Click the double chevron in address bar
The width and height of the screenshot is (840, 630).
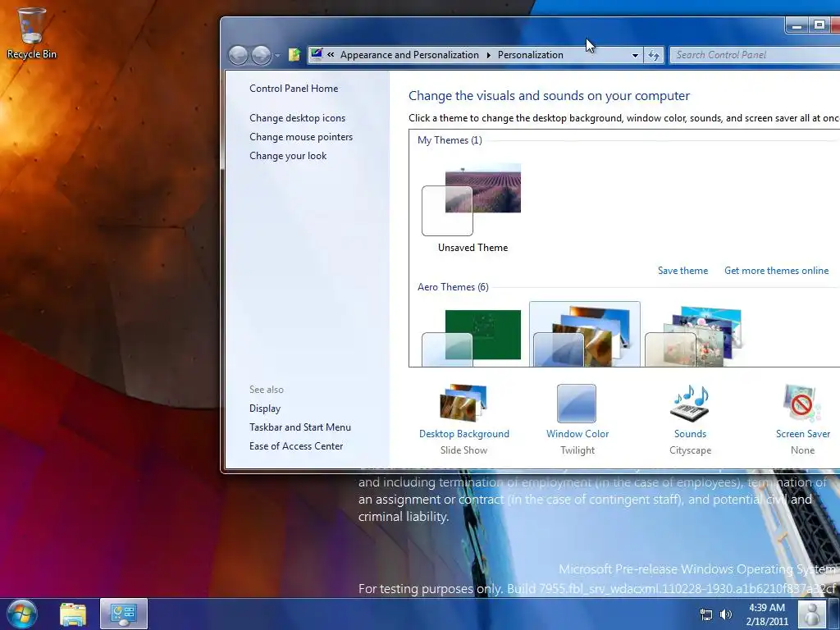[331, 55]
